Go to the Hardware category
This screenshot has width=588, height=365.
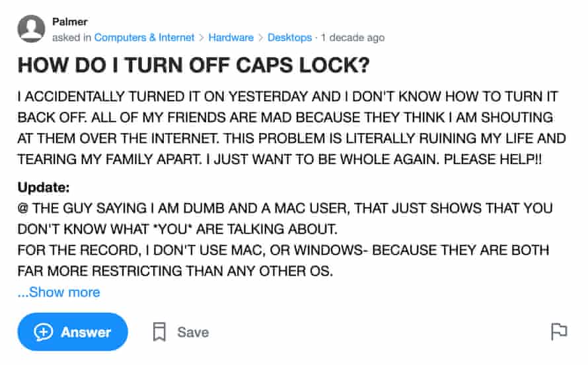[x=231, y=38]
